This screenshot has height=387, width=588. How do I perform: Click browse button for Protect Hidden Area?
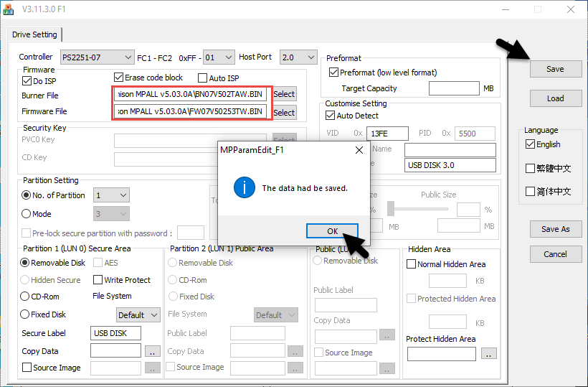coord(488,353)
